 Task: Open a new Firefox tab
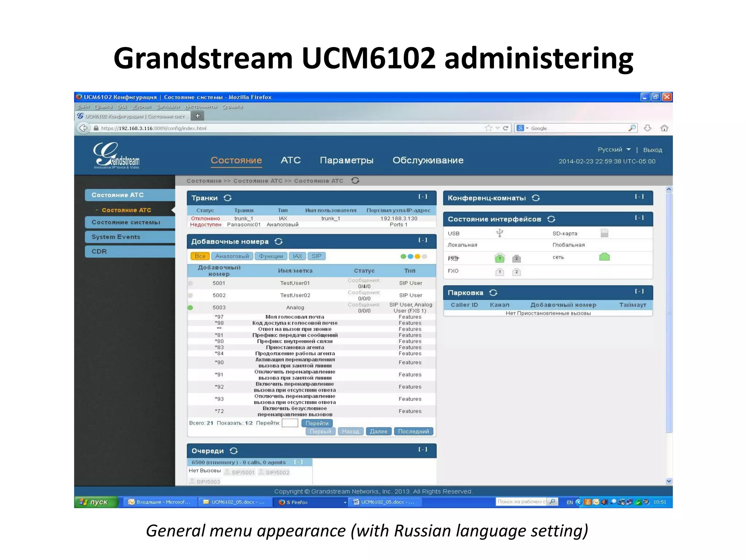(198, 116)
